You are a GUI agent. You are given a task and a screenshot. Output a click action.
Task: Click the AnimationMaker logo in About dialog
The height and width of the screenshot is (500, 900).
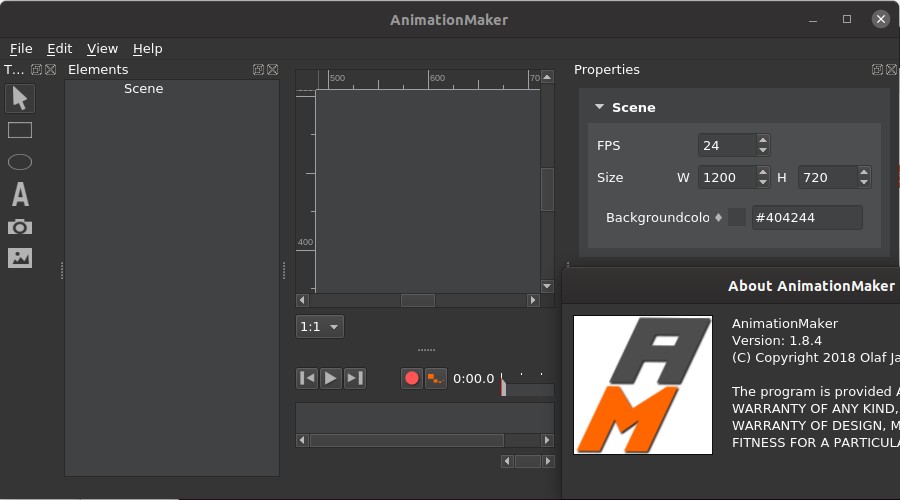(x=643, y=385)
